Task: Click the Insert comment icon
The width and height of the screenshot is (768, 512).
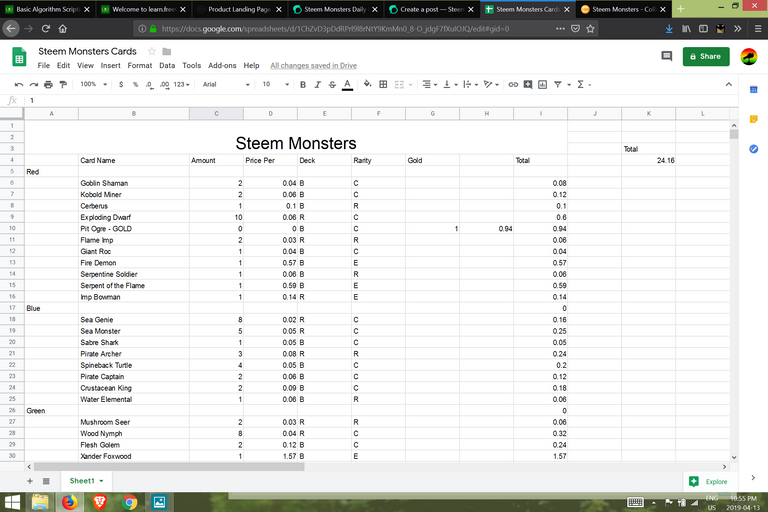Action: 528,85
